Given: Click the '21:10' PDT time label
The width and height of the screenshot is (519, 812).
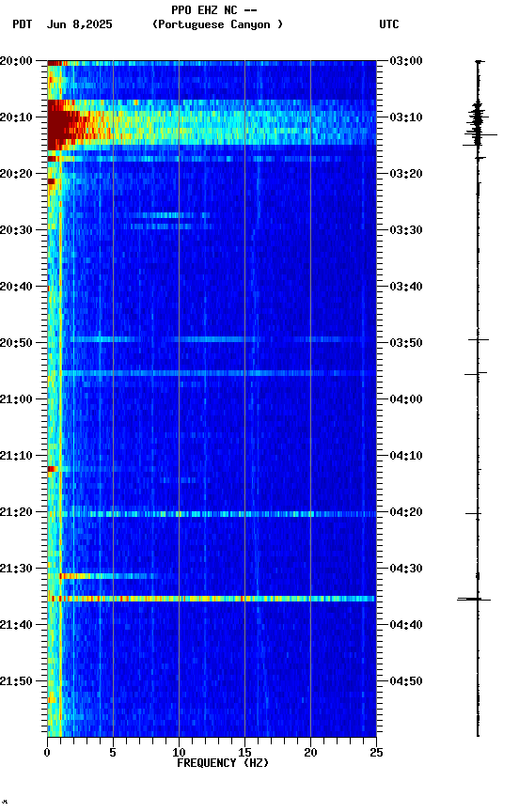Looking at the screenshot, I should click(16, 456).
